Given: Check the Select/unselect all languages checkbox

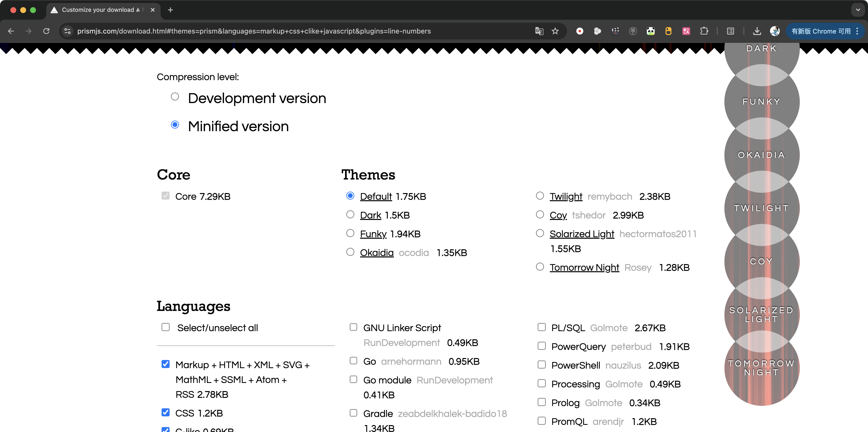Looking at the screenshot, I should 166,327.
